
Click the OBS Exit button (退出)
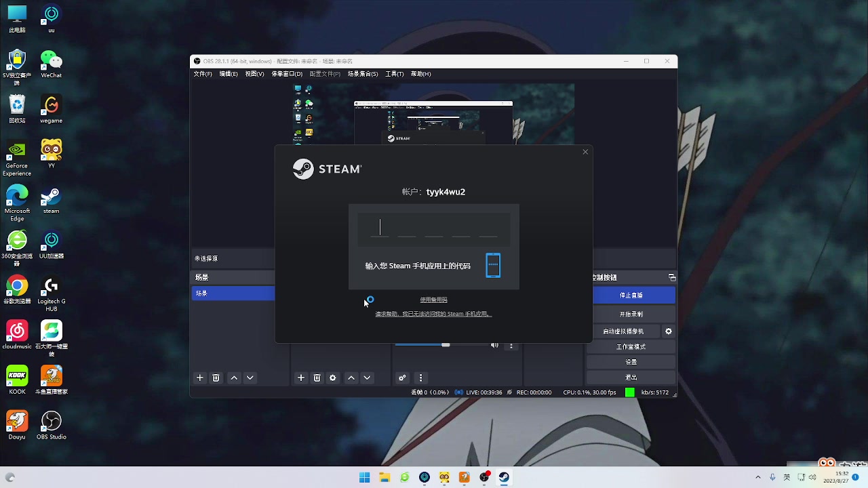pyautogui.click(x=631, y=377)
